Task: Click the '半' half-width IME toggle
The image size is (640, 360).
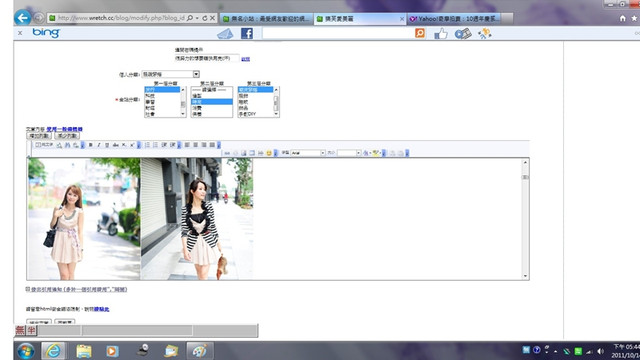Action: 31,330
